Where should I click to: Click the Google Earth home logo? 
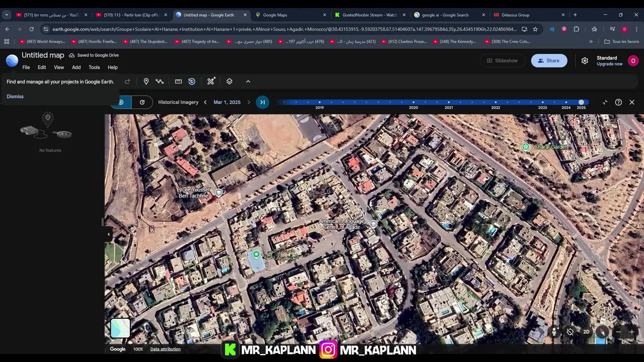pos(12,61)
